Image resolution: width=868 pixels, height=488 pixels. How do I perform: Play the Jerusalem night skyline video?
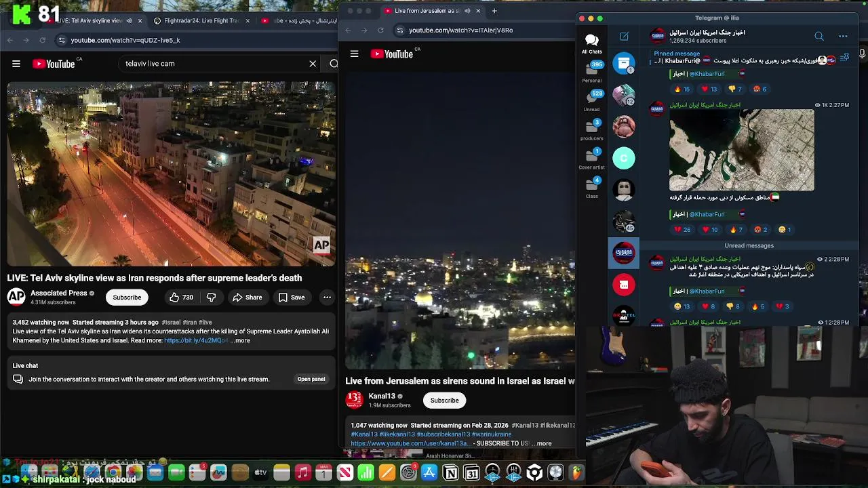click(x=460, y=220)
